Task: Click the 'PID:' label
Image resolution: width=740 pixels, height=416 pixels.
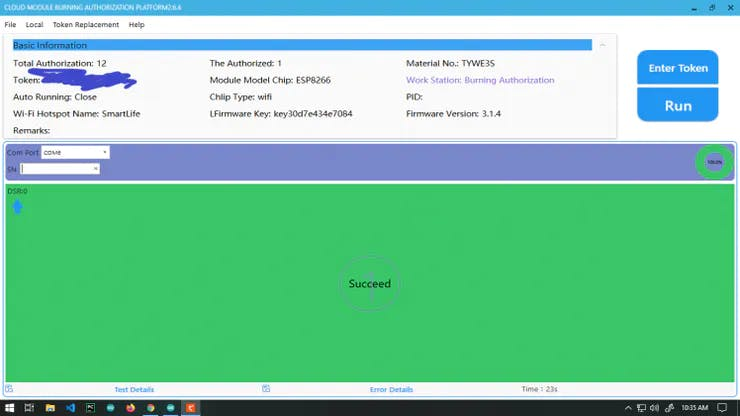Action: pos(414,97)
